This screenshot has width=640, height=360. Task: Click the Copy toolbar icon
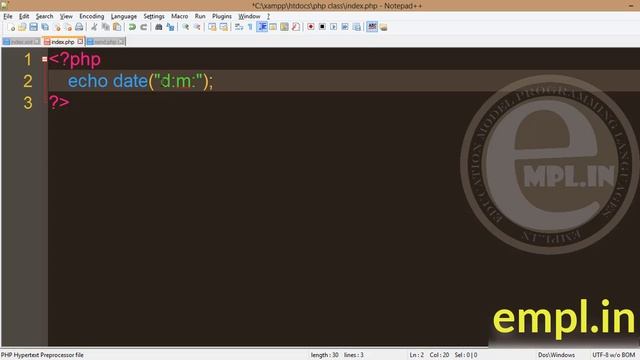106,27
